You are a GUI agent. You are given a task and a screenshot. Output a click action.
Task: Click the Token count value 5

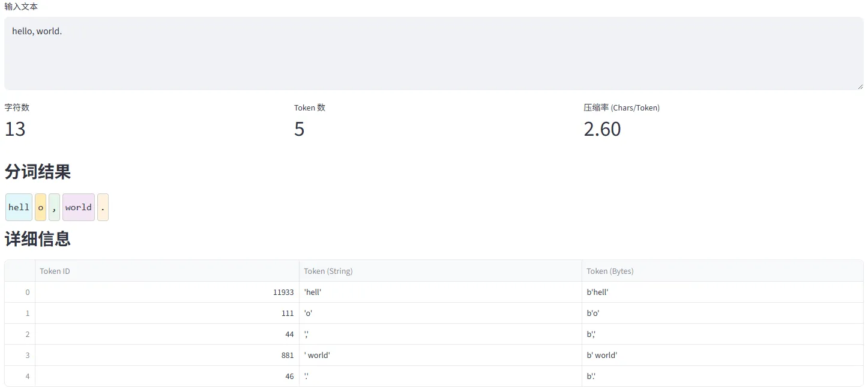tap(299, 129)
